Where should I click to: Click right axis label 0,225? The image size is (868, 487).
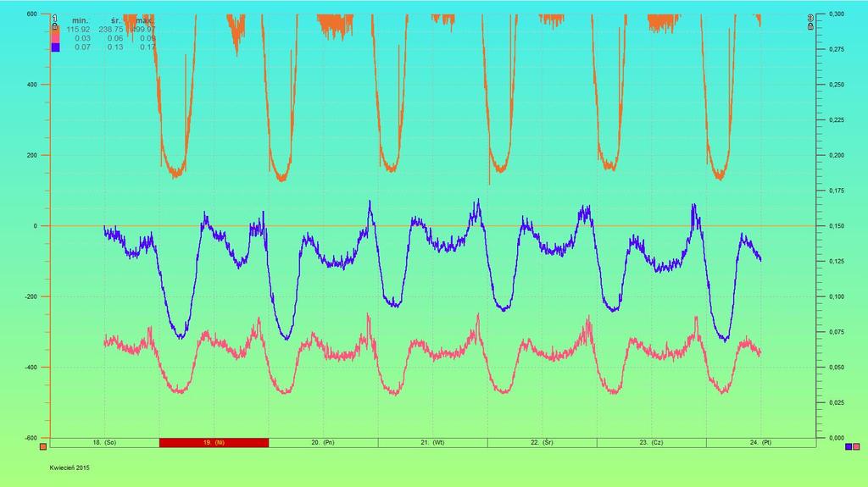[x=837, y=120]
